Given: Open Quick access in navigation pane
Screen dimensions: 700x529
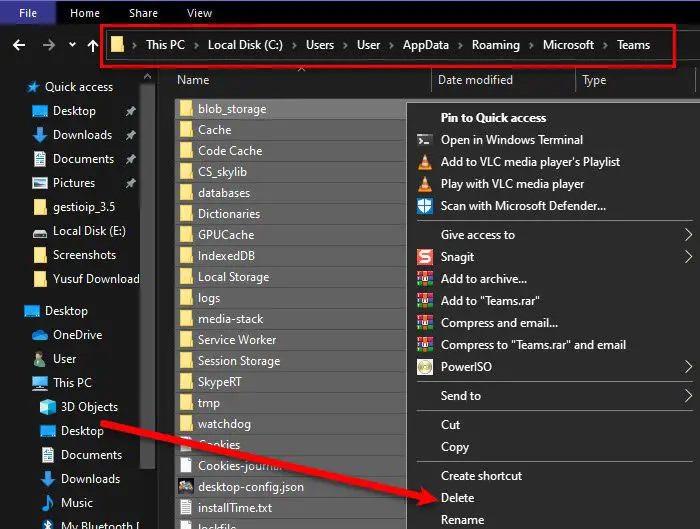Looking at the screenshot, I should coord(79,87).
